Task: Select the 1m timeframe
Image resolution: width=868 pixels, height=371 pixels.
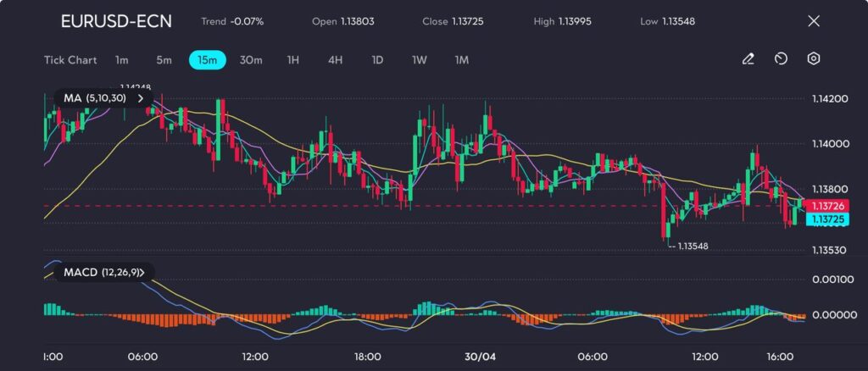Action: pyautogui.click(x=122, y=60)
